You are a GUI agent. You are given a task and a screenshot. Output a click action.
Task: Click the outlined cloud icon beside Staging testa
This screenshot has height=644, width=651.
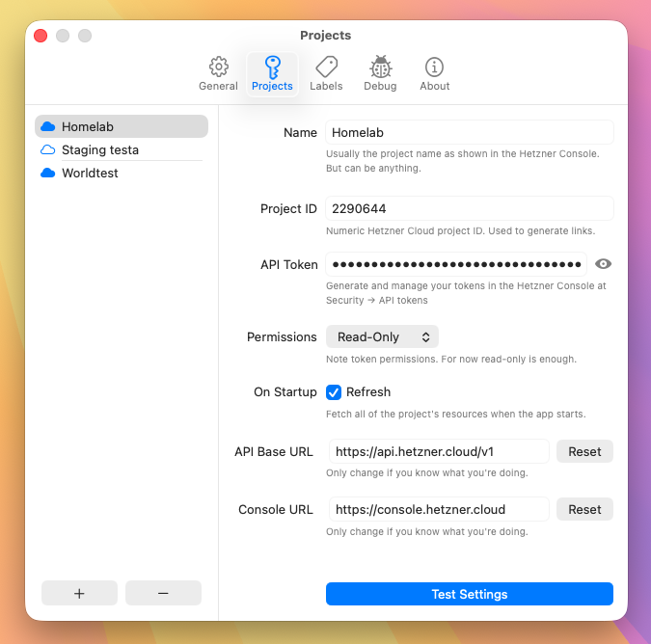(x=48, y=149)
